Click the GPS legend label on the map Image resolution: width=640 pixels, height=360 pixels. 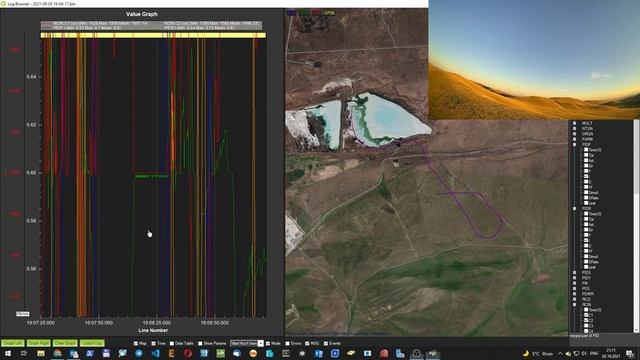pyautogui.click(x=329, y=13)
